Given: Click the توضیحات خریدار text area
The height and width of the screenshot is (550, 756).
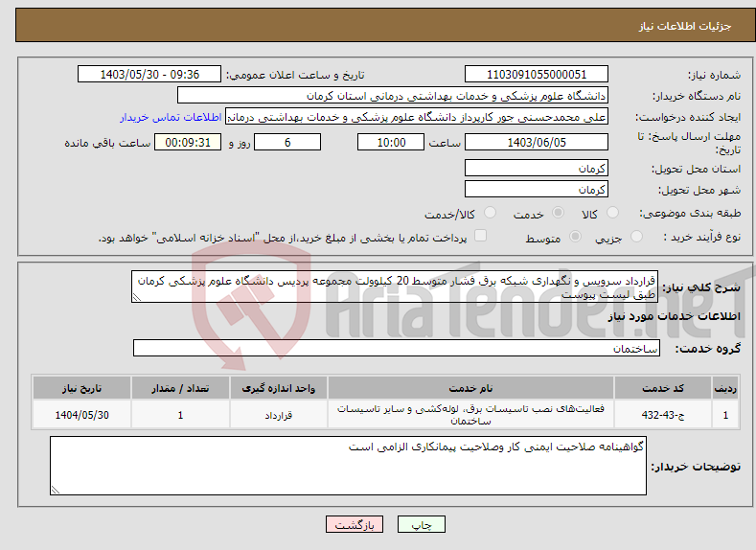Looking at the screenshot, I should tap(348, 466).
